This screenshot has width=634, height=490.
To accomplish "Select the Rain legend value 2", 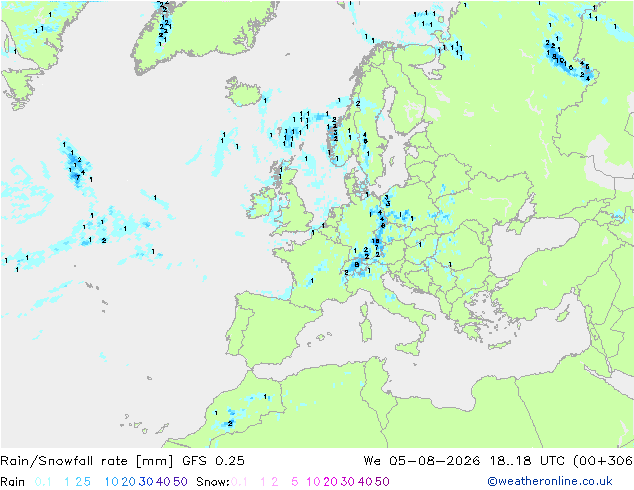I will pos(78,482).
